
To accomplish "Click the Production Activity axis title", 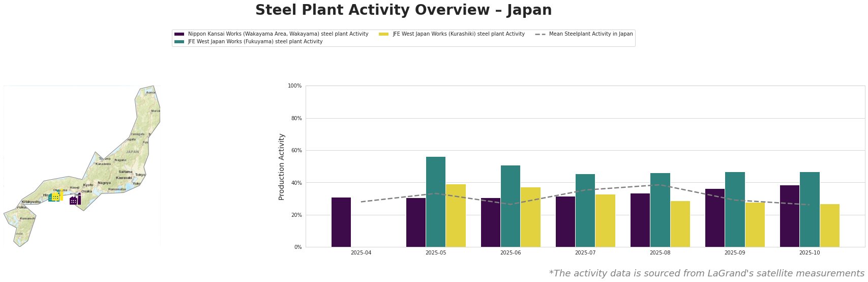I will [282, 166].
